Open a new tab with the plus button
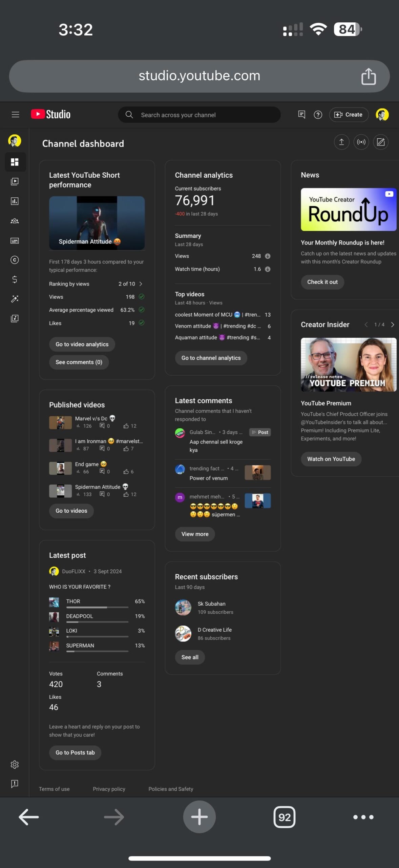The height and width of the screenshot is (868, 399). click(x=199, y=817)
